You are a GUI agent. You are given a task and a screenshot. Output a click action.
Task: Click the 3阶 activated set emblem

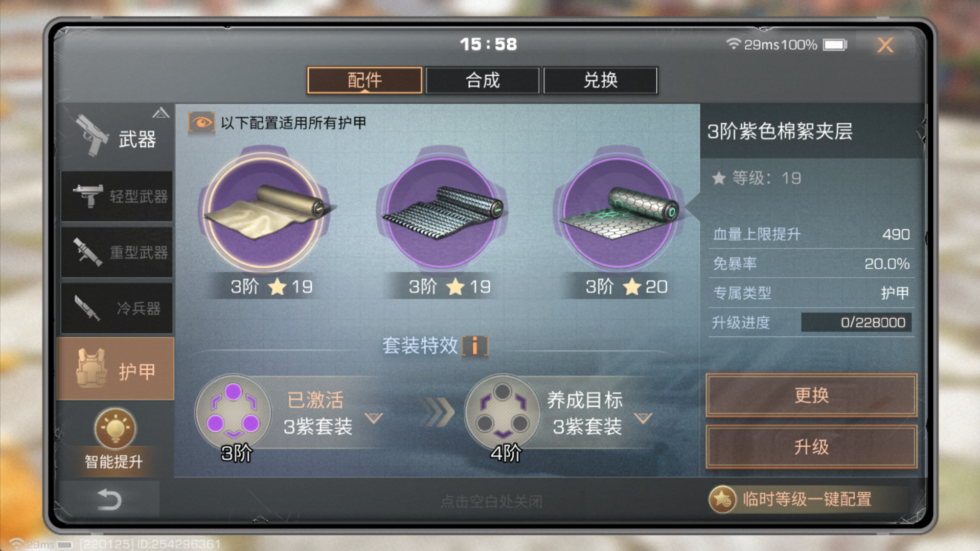(x=233, y=412)
